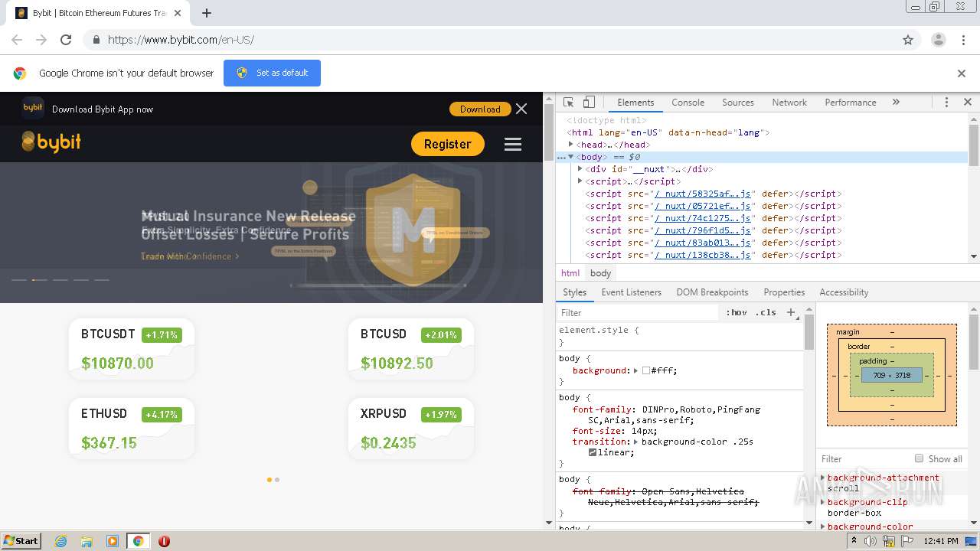Reload the page
980x551 pixels.
(66, 40)
